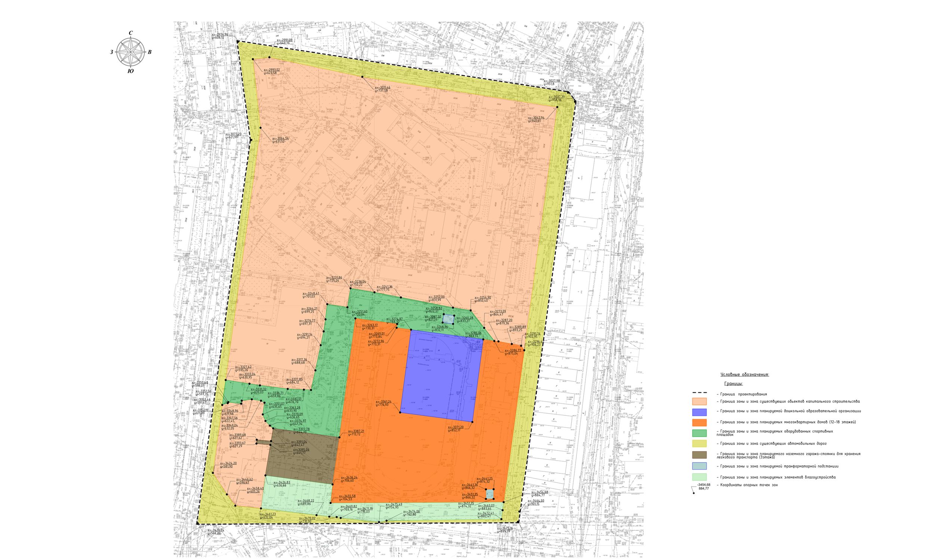935x560 pixels.
Task: Click the compass west letter 'З'
Action: [112, 52]
